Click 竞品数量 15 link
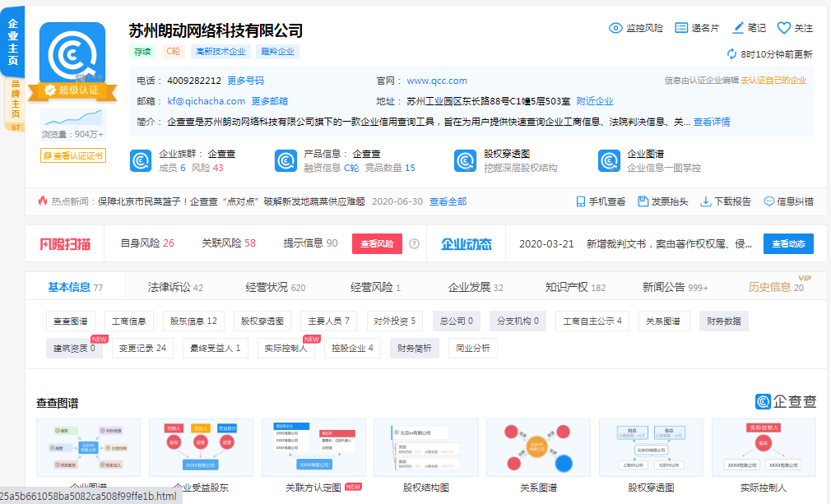Screen dimensions: 831x504 [x=390, y=168]
